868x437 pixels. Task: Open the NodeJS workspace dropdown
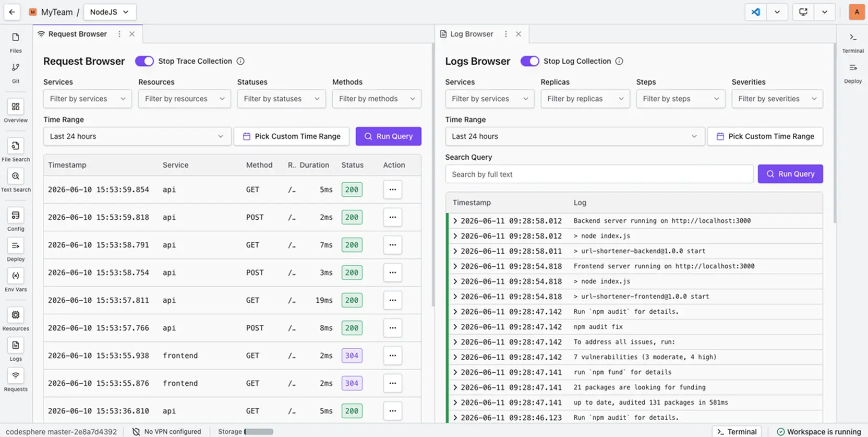(x=110, y=12)
